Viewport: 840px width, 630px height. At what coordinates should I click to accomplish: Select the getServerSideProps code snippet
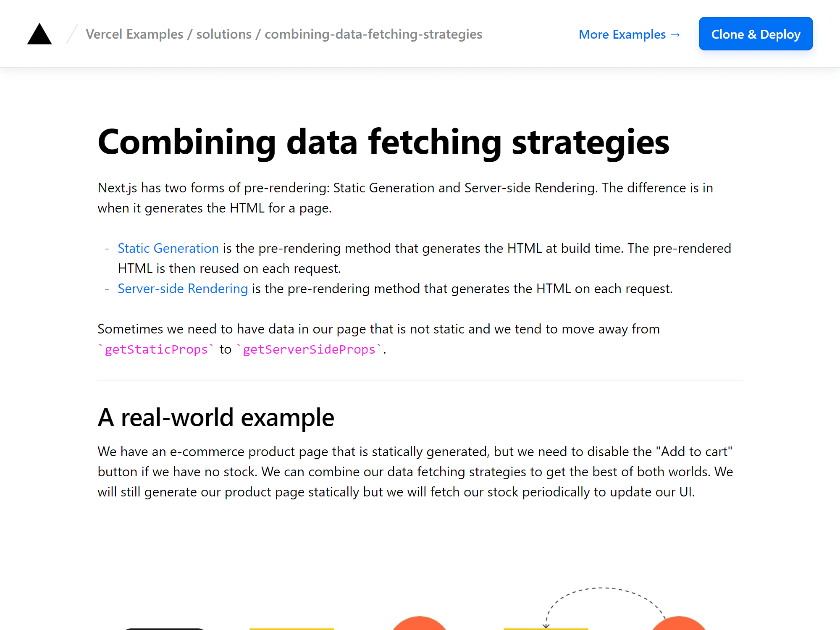[x=309, y=349]
